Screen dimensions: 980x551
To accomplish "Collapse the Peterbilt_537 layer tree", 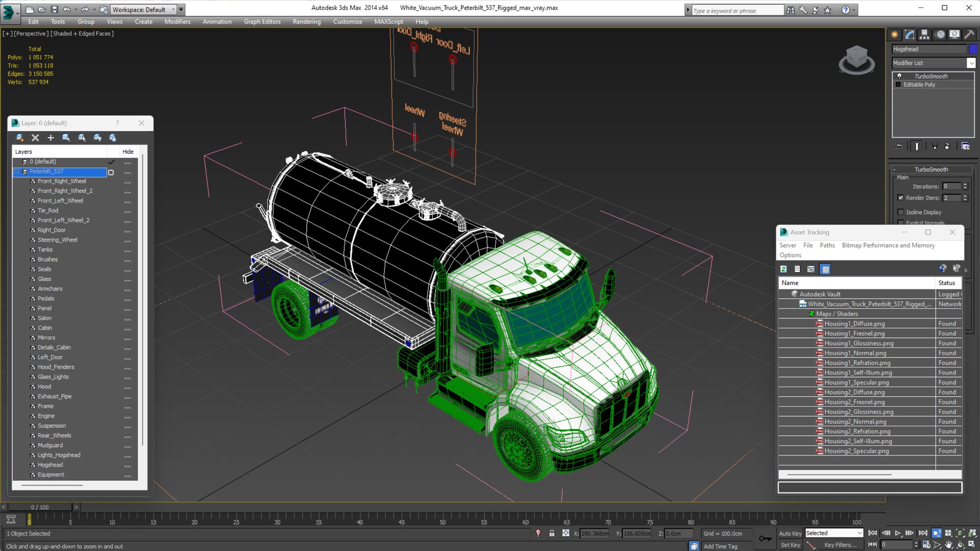I will click(x=16, y=171).
